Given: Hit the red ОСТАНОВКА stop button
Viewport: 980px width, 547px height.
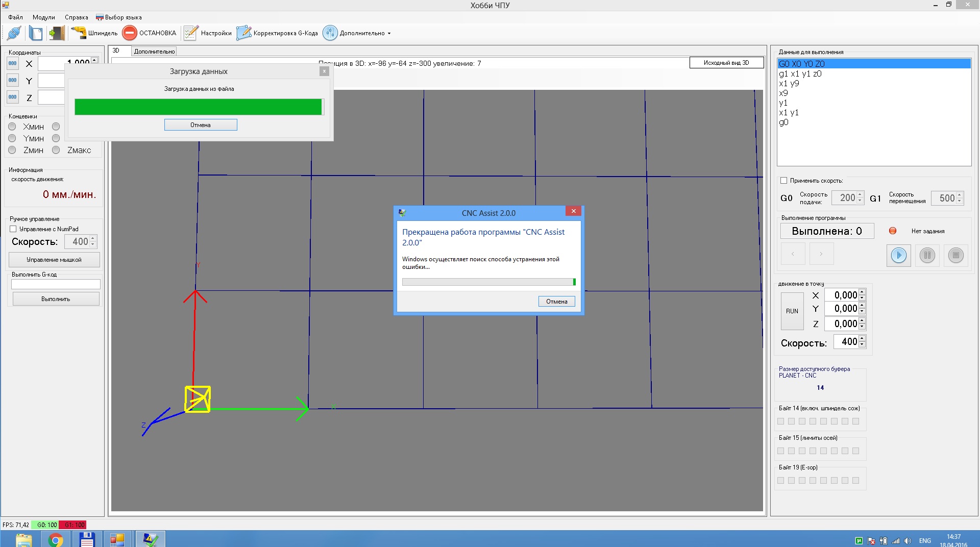Looking at the screenshot, I should point(150,33).
